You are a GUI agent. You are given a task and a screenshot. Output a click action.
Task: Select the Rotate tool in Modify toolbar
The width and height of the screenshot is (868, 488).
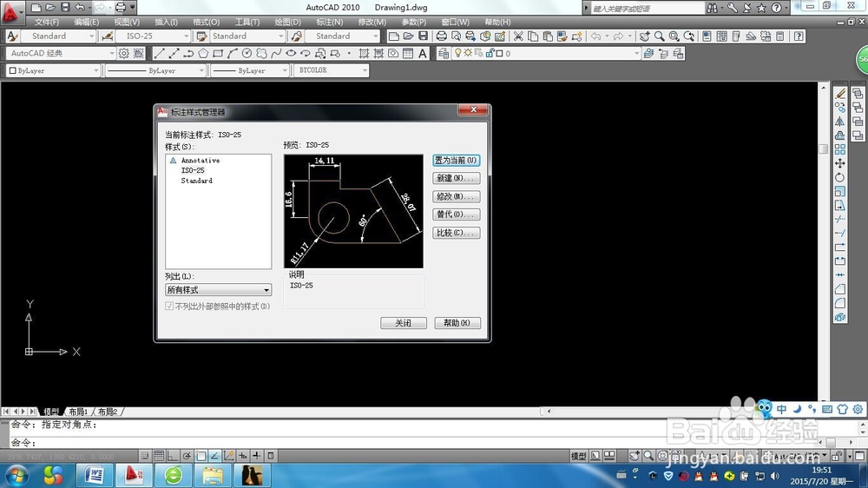pos(840,177)
